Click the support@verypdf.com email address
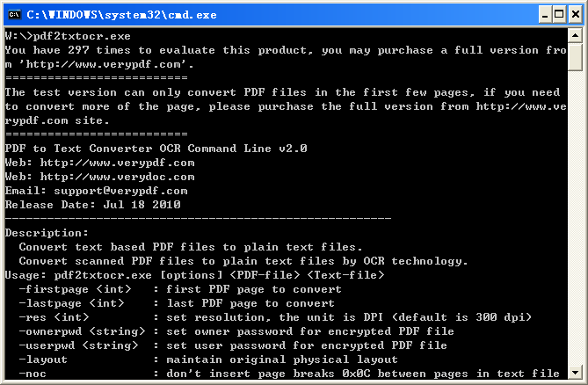The image size is (588, 385). pos(120,191)
